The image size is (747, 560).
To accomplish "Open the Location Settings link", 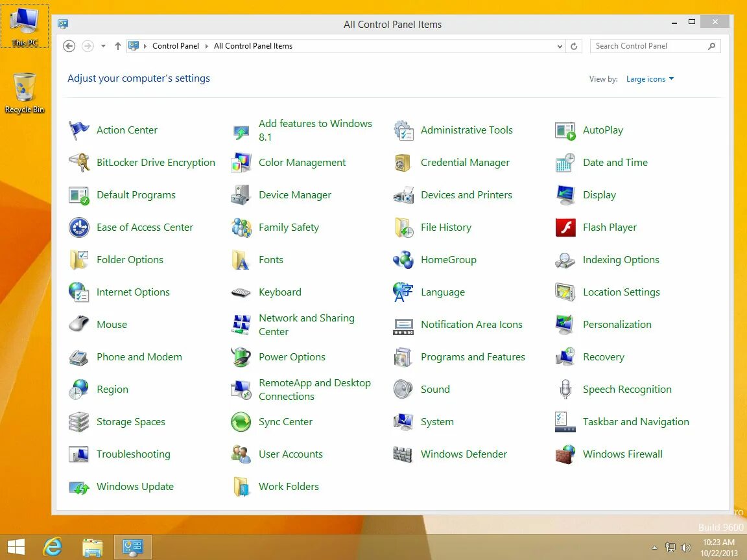I will tap(621, 292).
